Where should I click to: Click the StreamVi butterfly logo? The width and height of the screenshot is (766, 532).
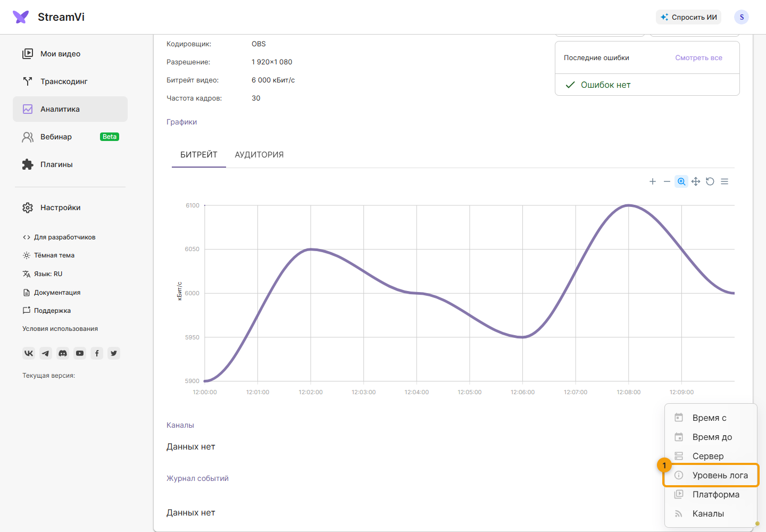pos(21,17)
